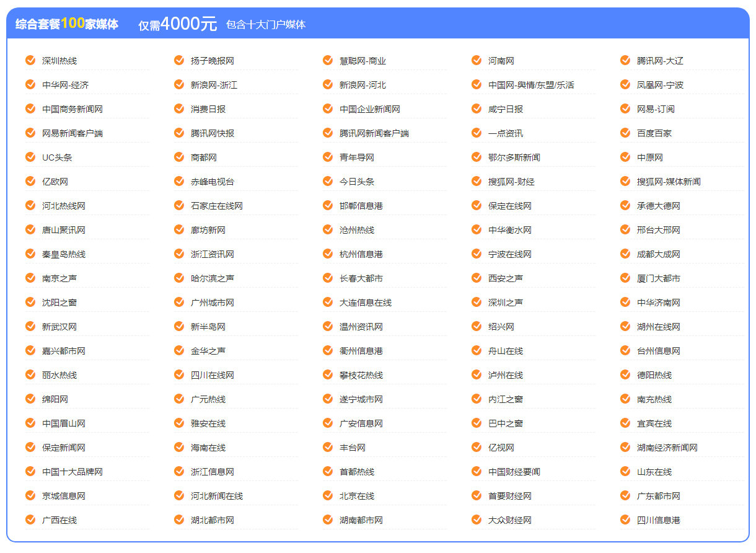Click the 综合套餐100家媒体 header title

tap(67, 24)
